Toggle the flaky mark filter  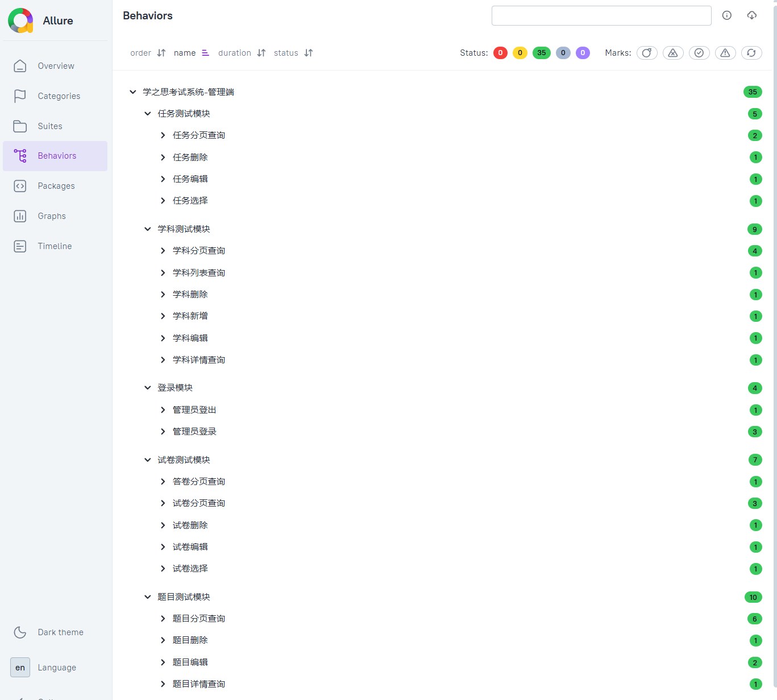point(647,53)
